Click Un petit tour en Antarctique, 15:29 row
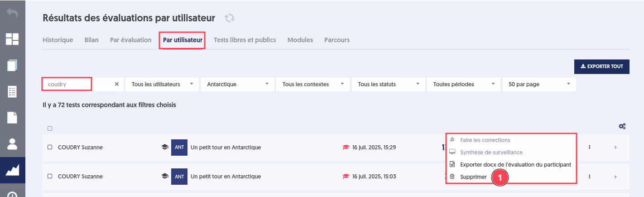 tap(226, 147)
